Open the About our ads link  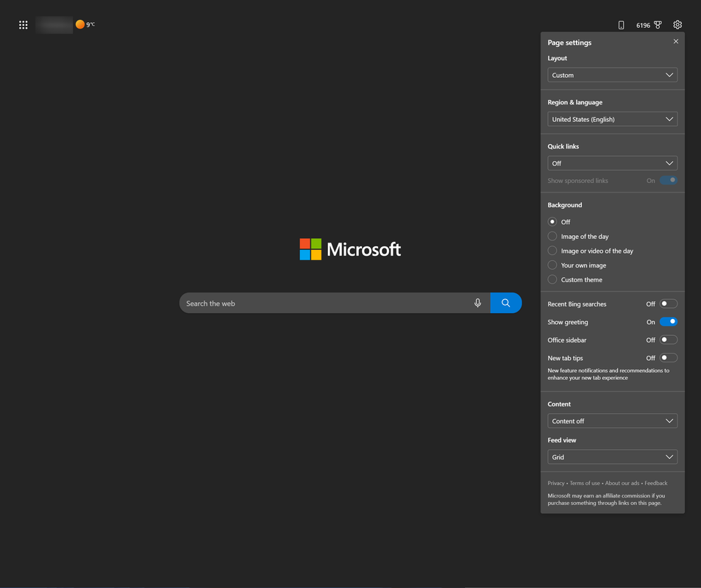point(622,483)
